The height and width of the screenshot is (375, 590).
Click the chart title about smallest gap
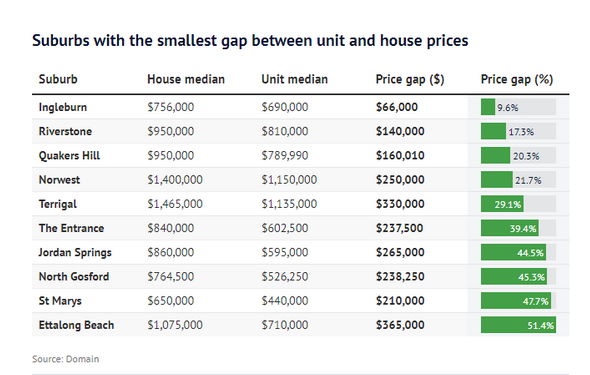coord(250,41)
